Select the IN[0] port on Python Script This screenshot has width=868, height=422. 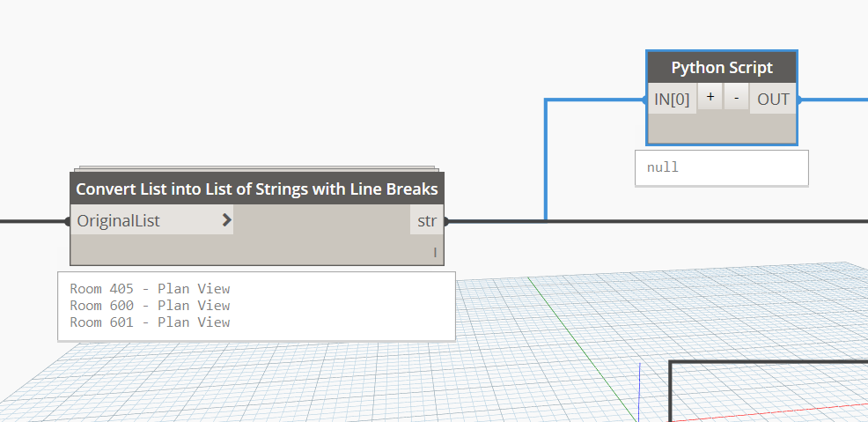672,100
